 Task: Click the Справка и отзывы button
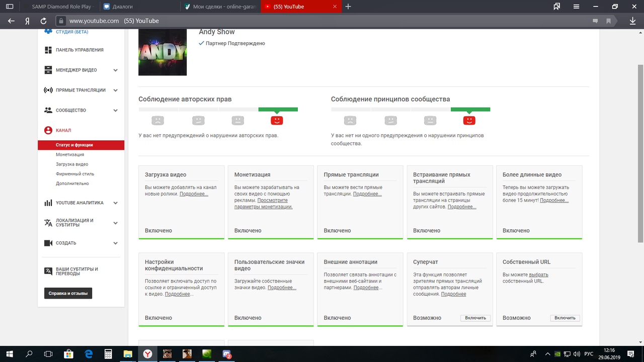(68, 293)
